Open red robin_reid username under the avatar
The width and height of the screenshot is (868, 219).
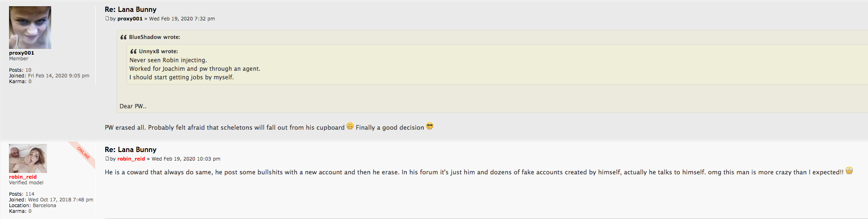(23, 177)
